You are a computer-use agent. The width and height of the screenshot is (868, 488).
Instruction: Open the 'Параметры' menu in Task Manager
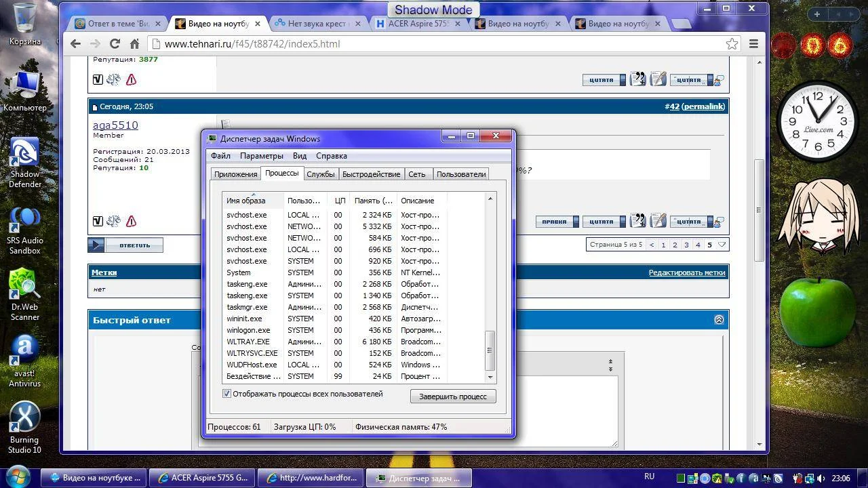click(x=261, y=156)
